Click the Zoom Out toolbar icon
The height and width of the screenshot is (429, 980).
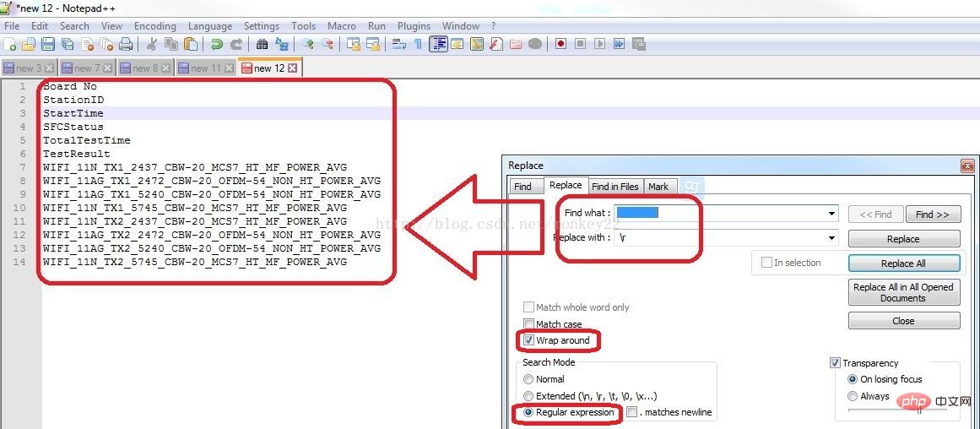click(328, 45)
